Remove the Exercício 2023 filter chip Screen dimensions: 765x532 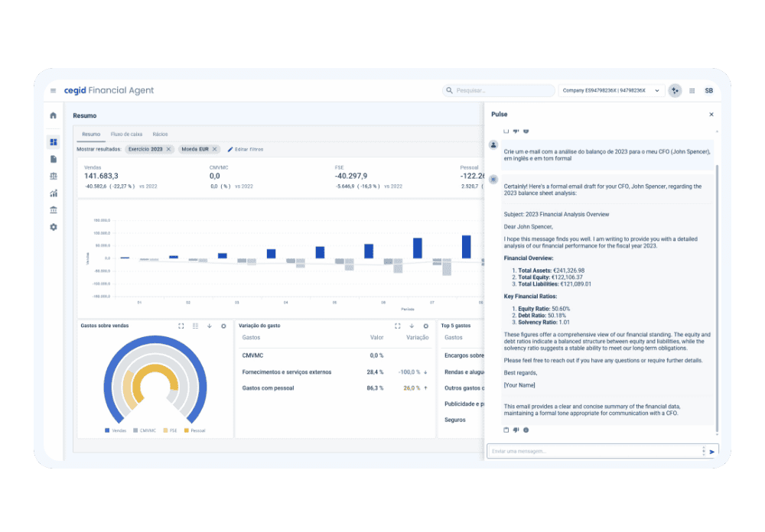point(169,149)
